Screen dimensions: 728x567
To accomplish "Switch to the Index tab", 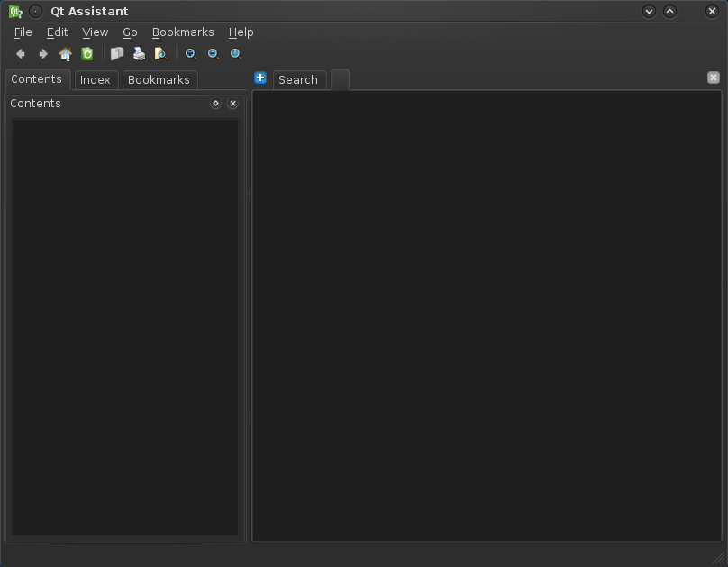I will tap(96, 80).
